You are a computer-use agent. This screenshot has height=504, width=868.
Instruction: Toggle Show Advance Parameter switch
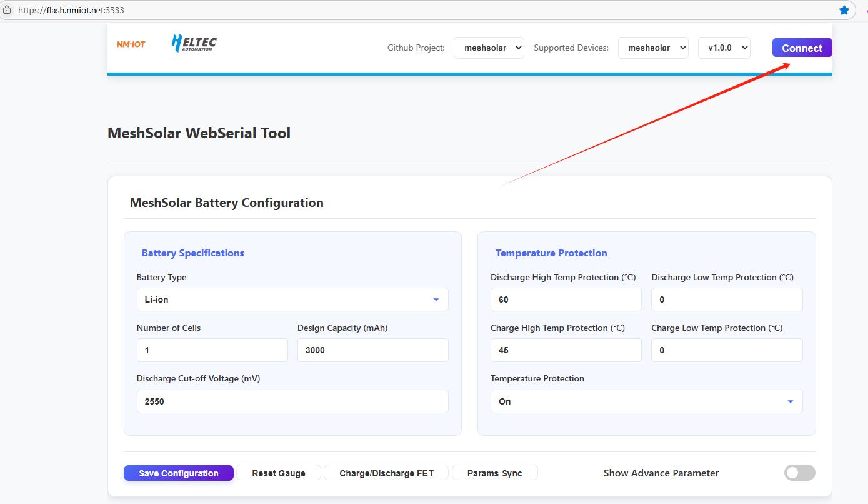coord(799,473)
